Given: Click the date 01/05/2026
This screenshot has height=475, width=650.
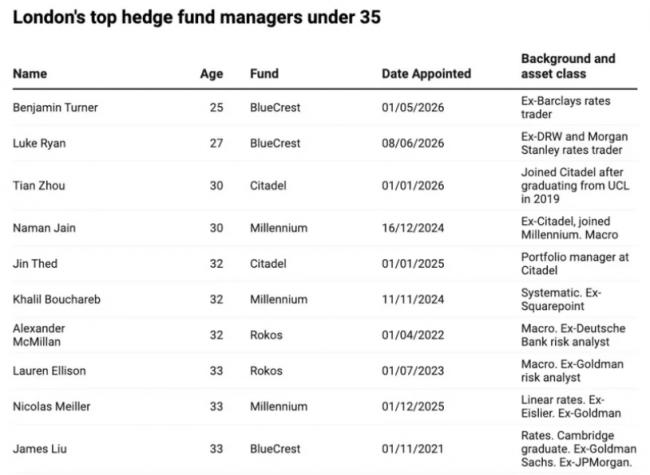Looking at the screenshot, I should [x=413, y=108].
